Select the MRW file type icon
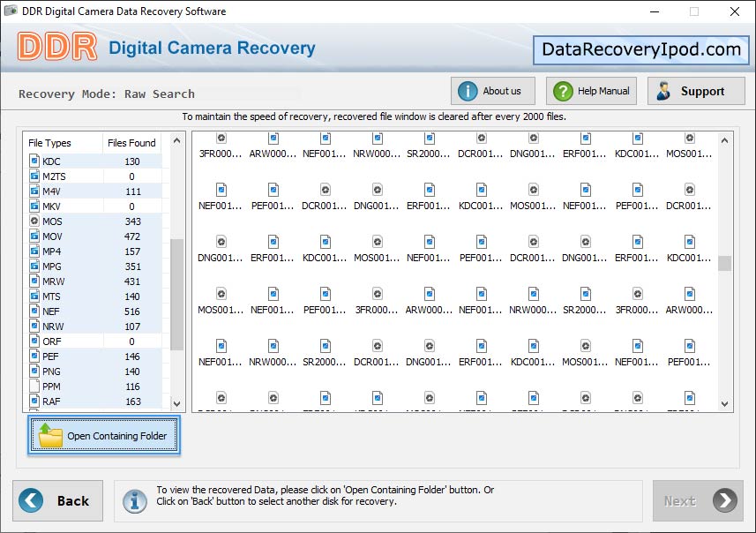 pyautogui.click(x=34, y=281)
